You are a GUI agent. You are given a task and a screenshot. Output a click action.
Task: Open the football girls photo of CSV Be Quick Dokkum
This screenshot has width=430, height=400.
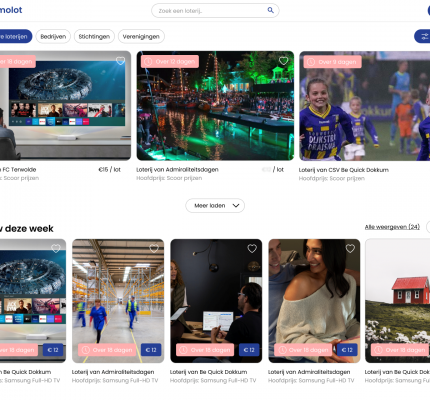364,106
